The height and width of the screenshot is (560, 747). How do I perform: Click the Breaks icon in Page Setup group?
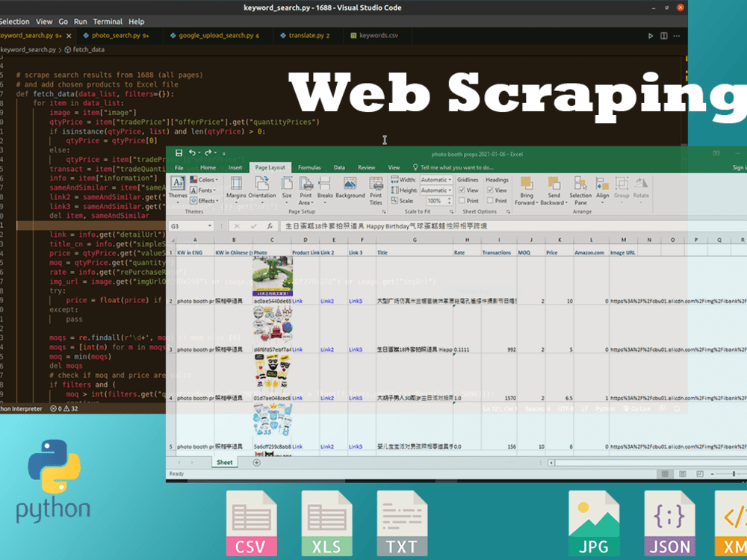[324, 185]
